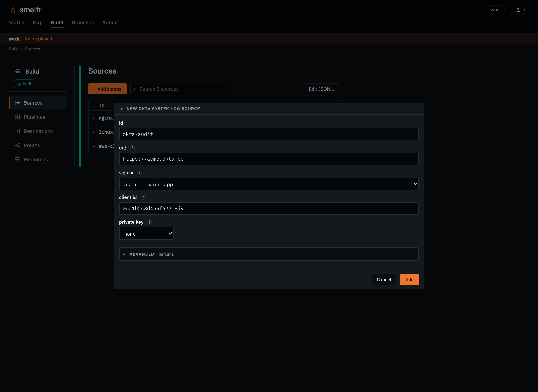The image size is (538, 392).
Task: Focus the org URL input field
Action: [x=269, y=159]
